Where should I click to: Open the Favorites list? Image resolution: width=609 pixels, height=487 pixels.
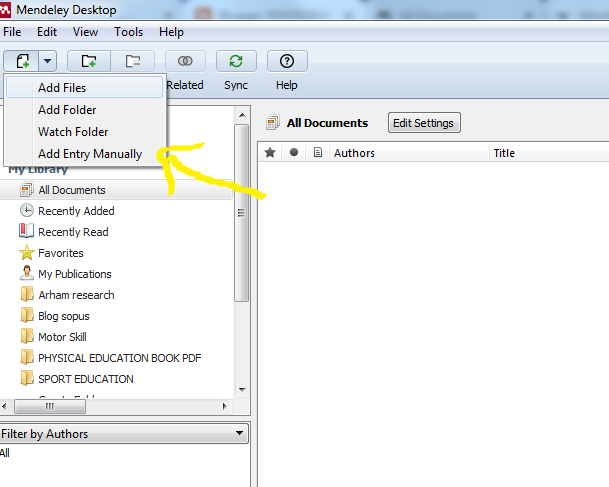(x=116, y=253)
